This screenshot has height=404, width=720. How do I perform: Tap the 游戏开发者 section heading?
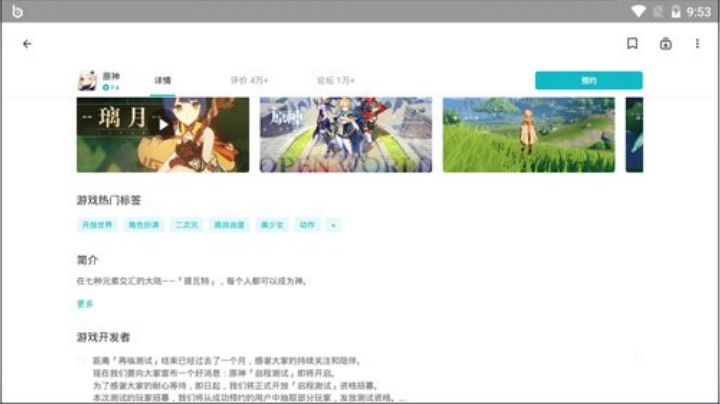coord(103,337)
